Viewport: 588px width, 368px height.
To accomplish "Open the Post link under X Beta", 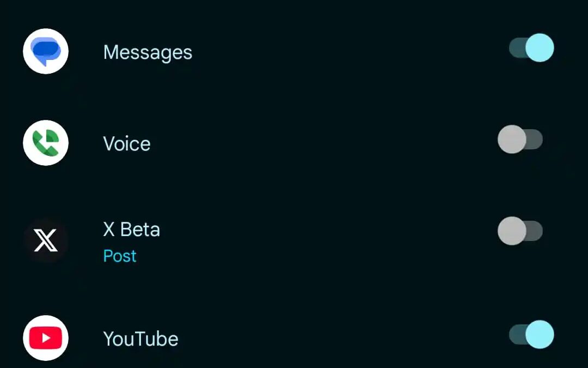I will click(120, 256).
